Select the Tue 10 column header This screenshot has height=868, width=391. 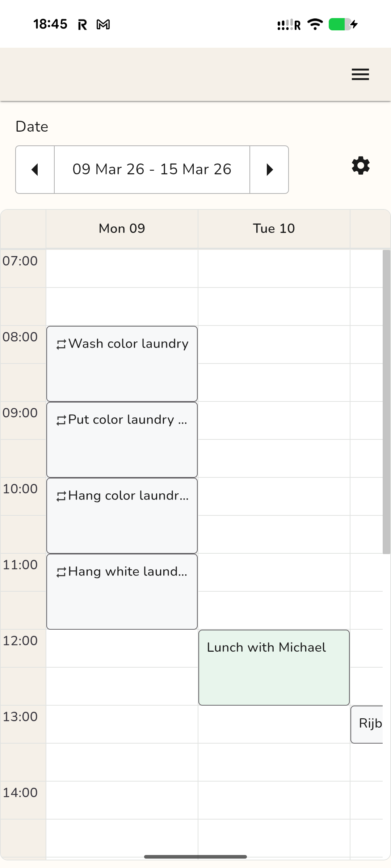[x=274, y=228]
